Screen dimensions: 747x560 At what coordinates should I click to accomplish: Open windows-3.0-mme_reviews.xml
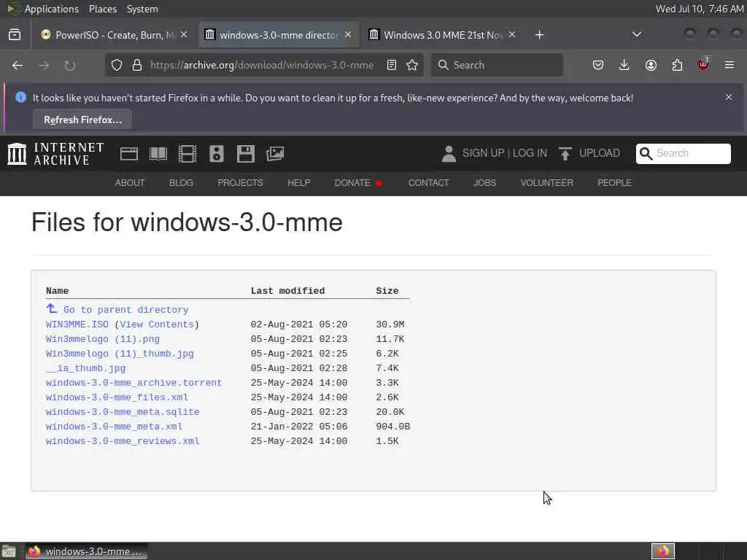123,441
